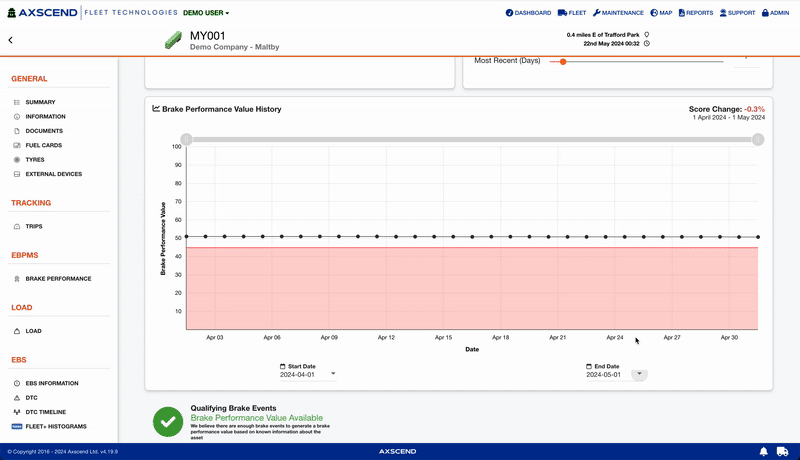Click the green qualifying events checkmark
The height and width of the screenshot is (460, 800).
click(167, 422)
